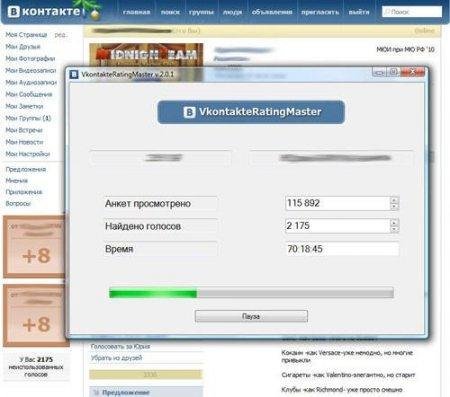Click the Время label
450x397 pixels.
pyautogui.click(x=119, y=249)
